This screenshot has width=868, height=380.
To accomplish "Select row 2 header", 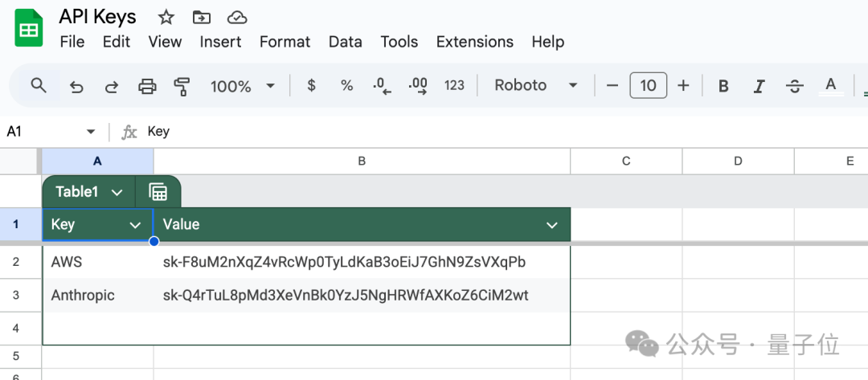I will point(20,262).
